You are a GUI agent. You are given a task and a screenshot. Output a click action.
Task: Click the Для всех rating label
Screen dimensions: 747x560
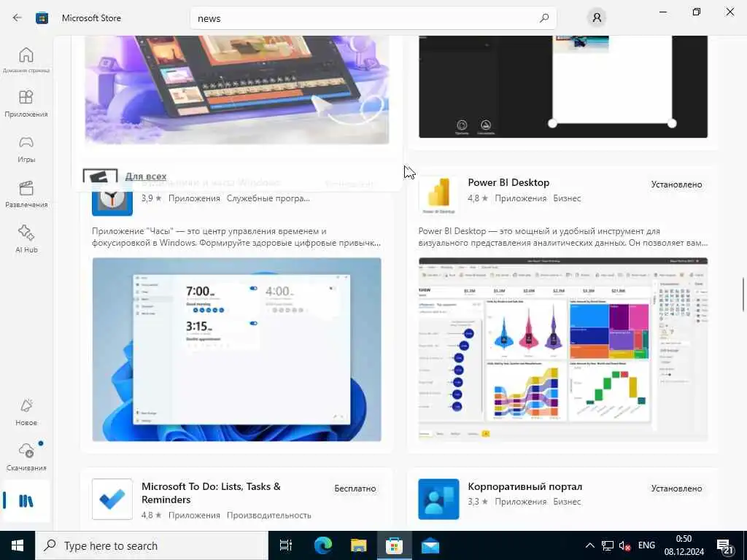tap(146, 176)
